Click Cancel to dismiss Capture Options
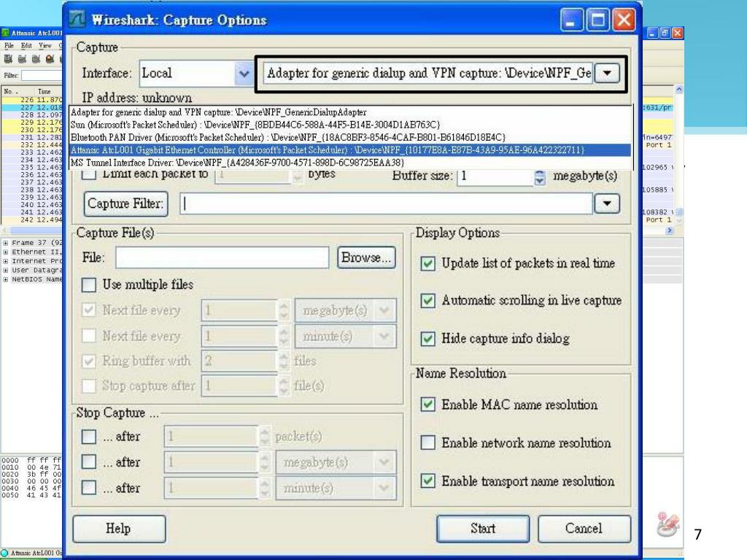Image resolution: width=747 pixels, height=560 pixels. [584, 529]
